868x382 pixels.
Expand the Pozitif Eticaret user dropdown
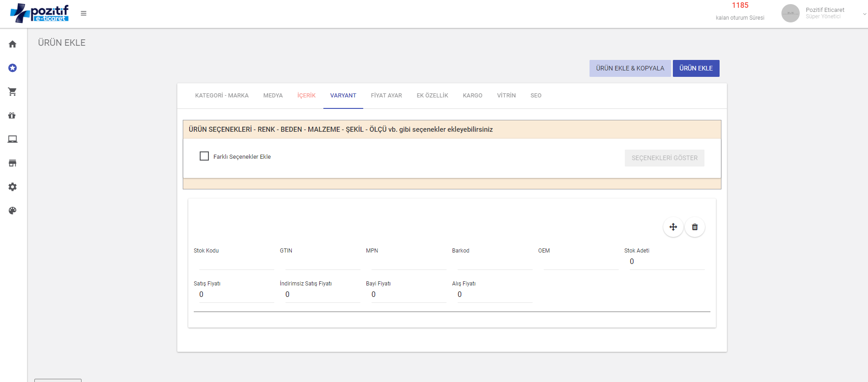(x=864, y=14)
